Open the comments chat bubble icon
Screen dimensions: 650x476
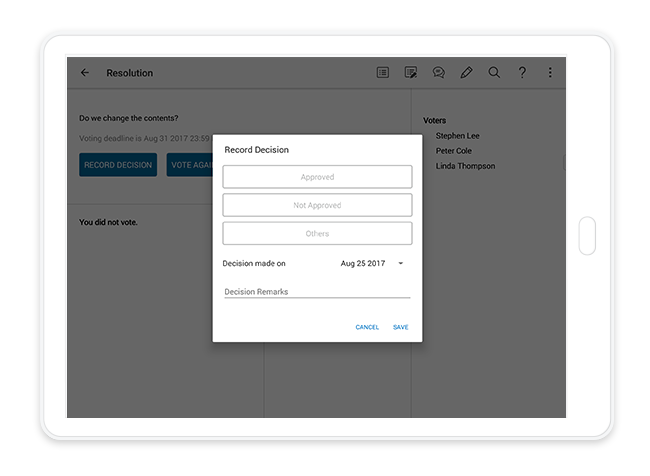439,73
